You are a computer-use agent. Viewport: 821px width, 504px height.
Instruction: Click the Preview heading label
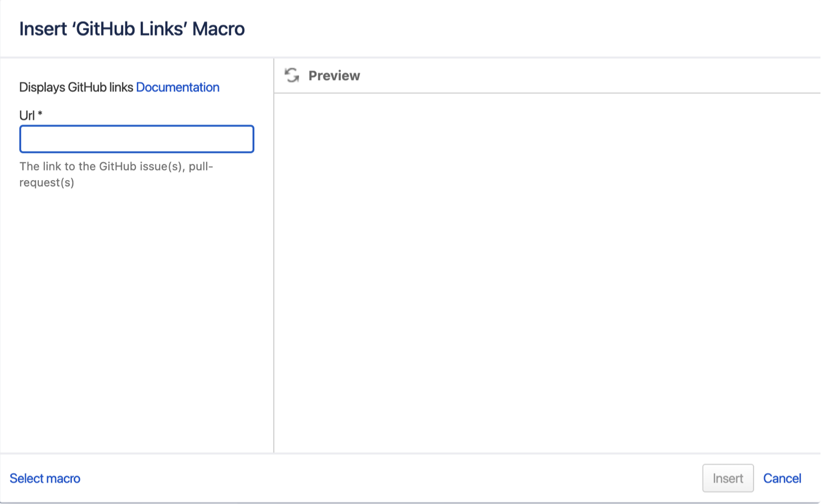point(334,76)
